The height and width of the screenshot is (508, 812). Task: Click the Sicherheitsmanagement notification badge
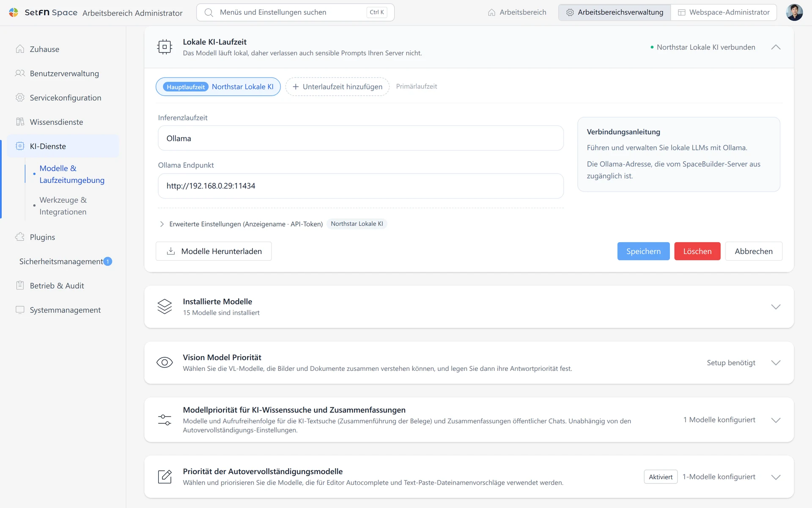tap(108, 262)
